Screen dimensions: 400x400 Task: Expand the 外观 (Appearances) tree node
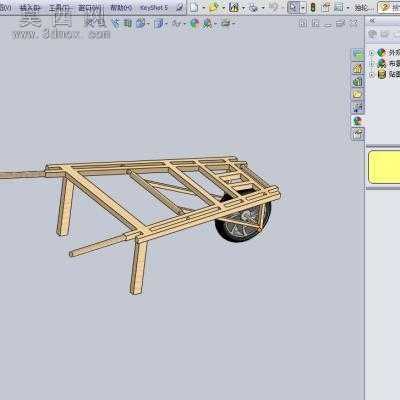click(x=372, y=53)
